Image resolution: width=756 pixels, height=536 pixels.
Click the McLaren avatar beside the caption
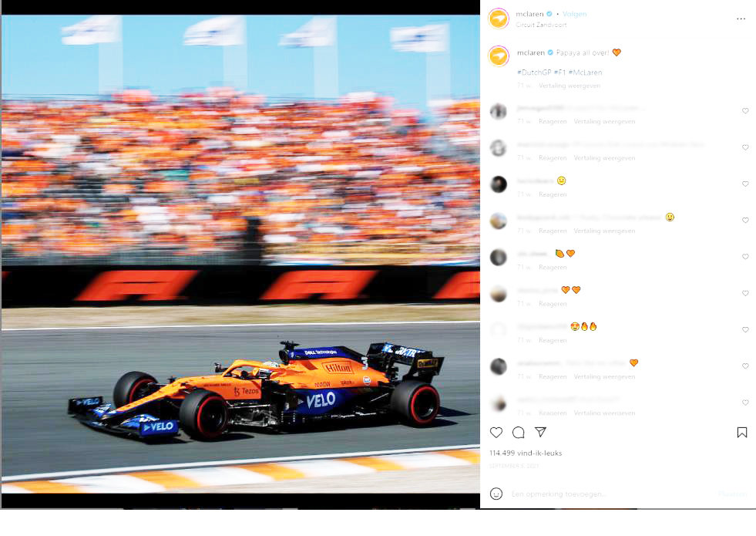[x=499, y=56]
